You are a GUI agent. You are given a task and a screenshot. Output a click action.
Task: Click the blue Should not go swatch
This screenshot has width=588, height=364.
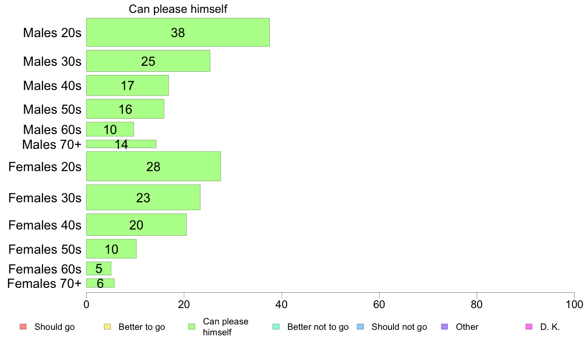(x=360, y=326)
